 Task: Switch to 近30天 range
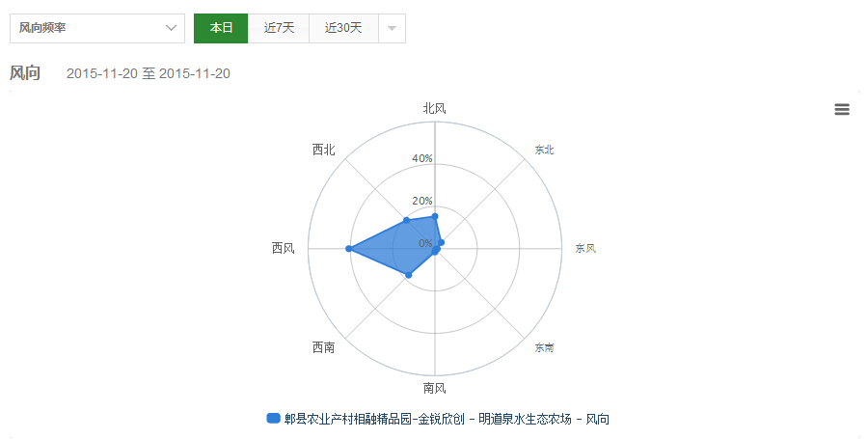click(343, 28)
